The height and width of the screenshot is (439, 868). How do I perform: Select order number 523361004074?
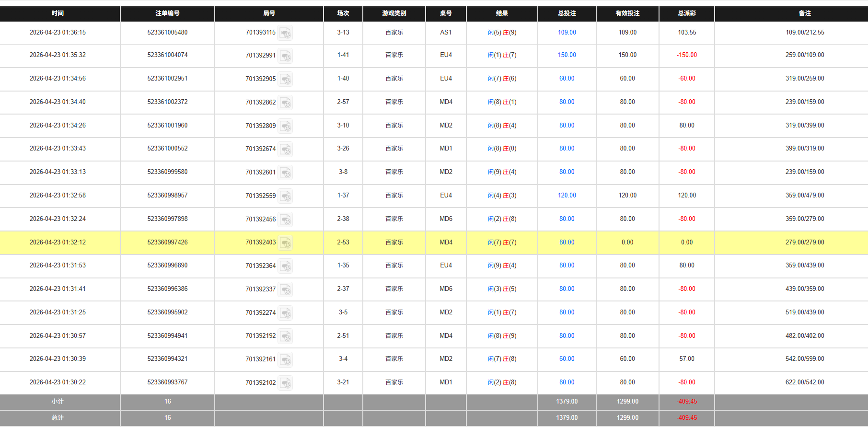pyautogui.click(x=167, y=55)
